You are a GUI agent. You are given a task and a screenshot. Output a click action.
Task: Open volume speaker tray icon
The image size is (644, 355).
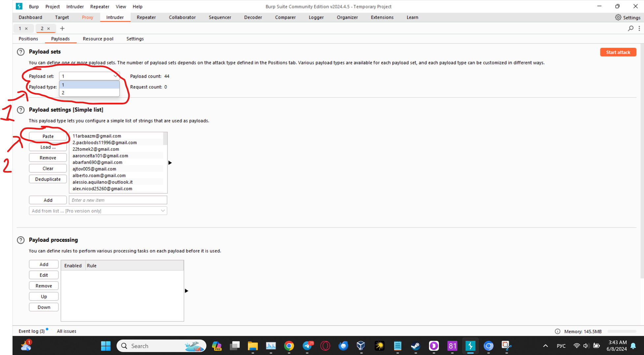(586, 346)
